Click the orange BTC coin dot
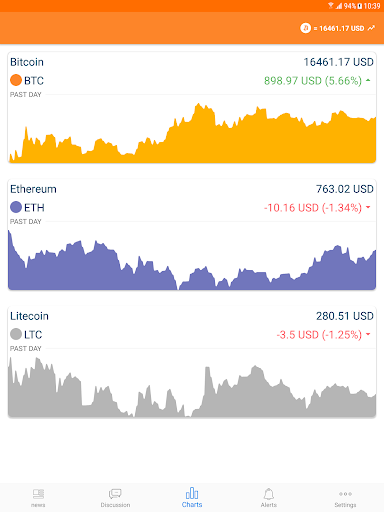The image size is (384, 512). [16, 80]
